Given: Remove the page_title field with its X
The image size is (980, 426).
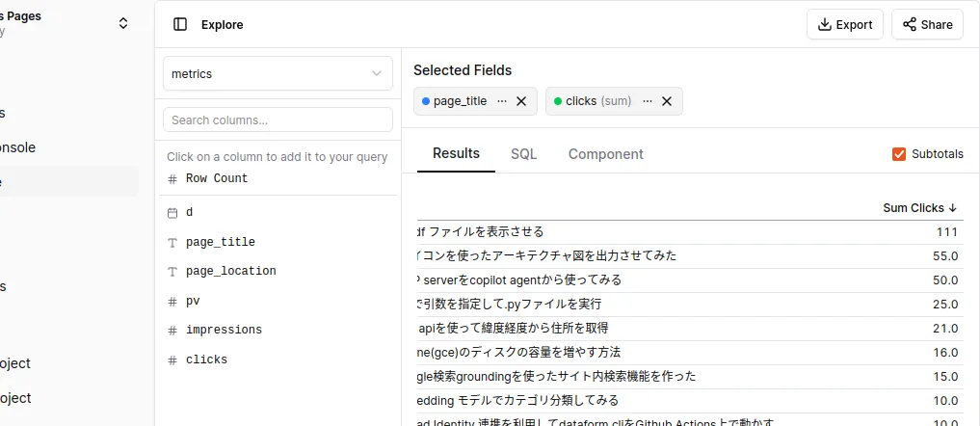Looking at the screenshot, I should [x=521, y=100].
